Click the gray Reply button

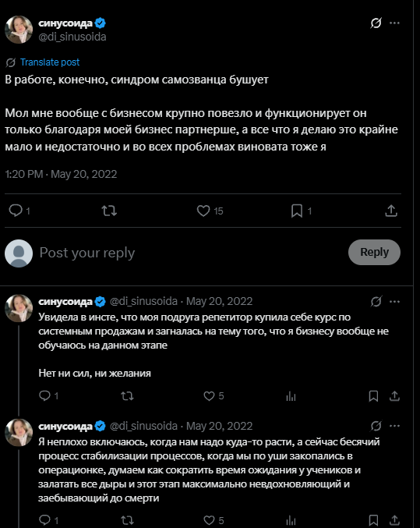tap(374, 252)
